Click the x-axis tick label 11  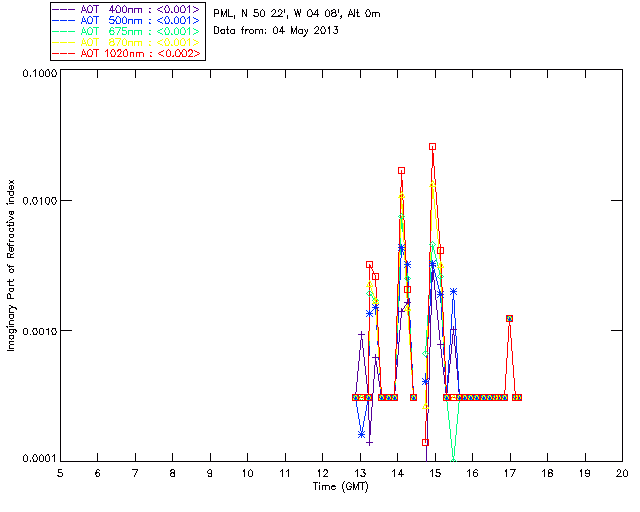point(285,473)
